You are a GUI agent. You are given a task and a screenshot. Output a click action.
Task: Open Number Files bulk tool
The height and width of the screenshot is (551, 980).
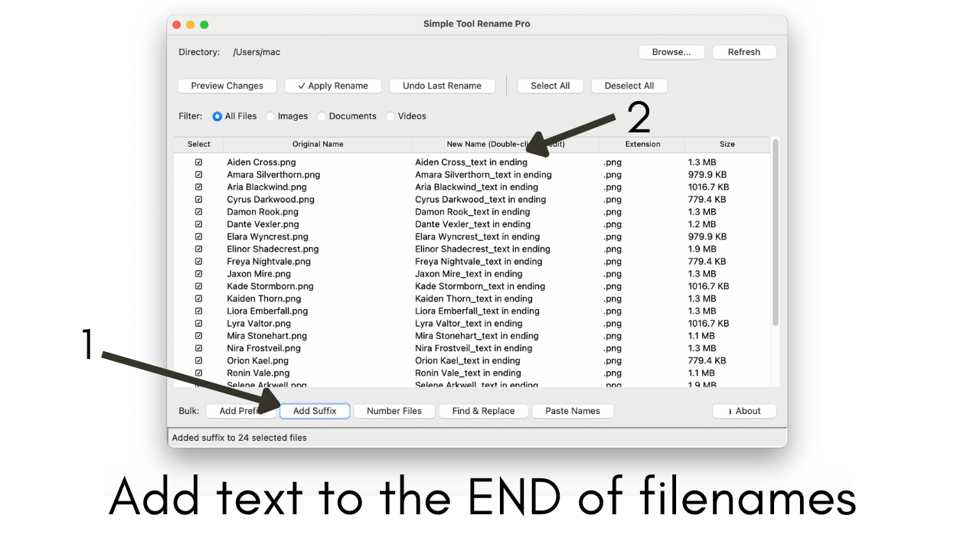click(x=394, y=411)
